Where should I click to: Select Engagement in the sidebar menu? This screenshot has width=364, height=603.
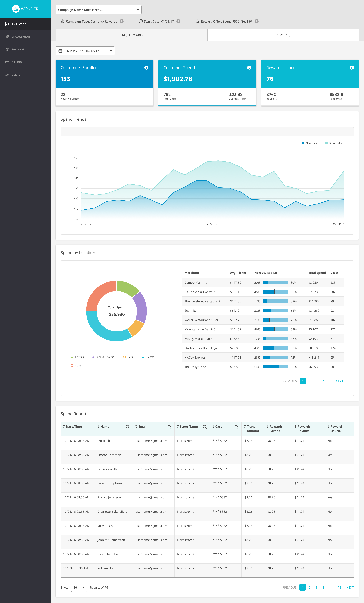[21, 37]
